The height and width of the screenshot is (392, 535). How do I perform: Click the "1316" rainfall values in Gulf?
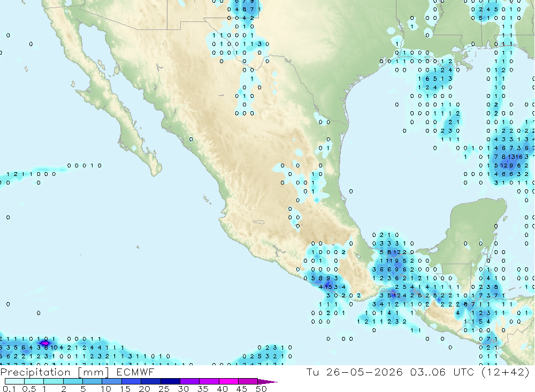515,157
